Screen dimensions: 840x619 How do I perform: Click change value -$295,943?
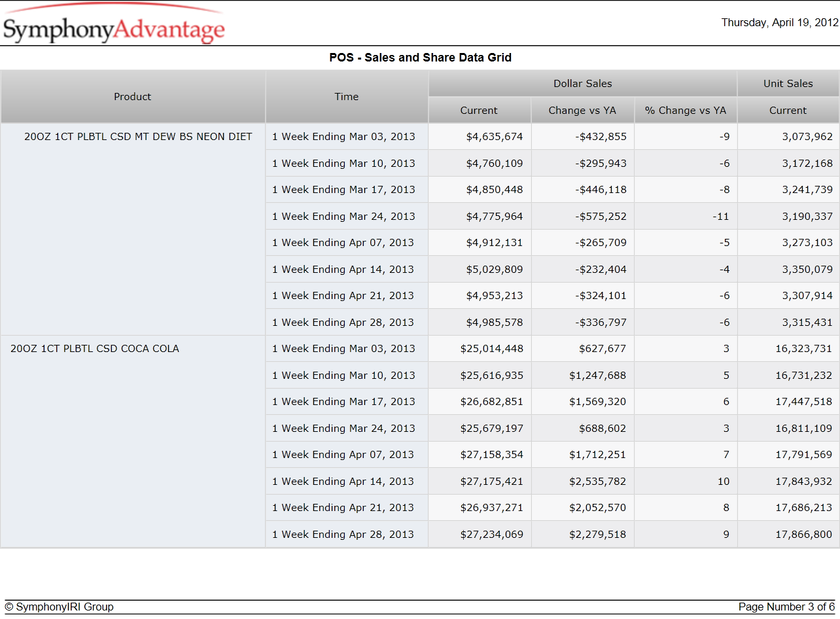coord(601,164)
